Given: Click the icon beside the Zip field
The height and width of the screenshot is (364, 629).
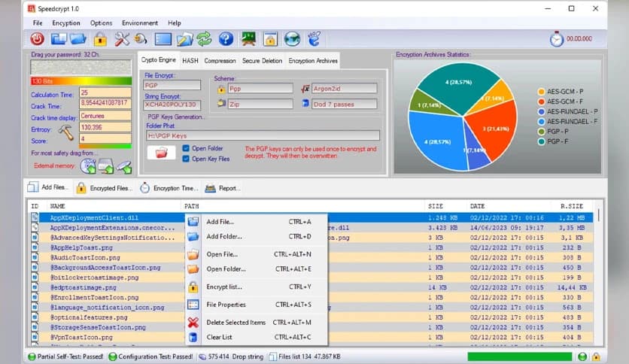Looking at the screenshot, I should [x=221, y=104].
